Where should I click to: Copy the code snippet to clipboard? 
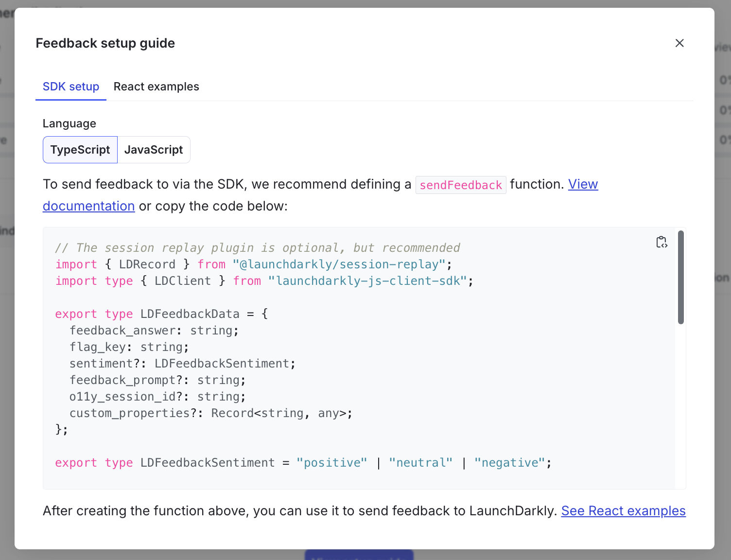[661, 242]
